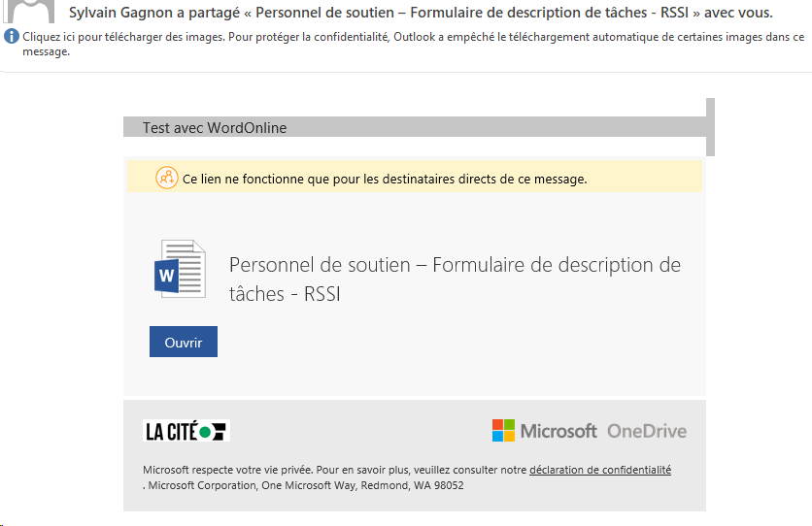Click the sender name Sylvain Gagnon

pos(122,13)
